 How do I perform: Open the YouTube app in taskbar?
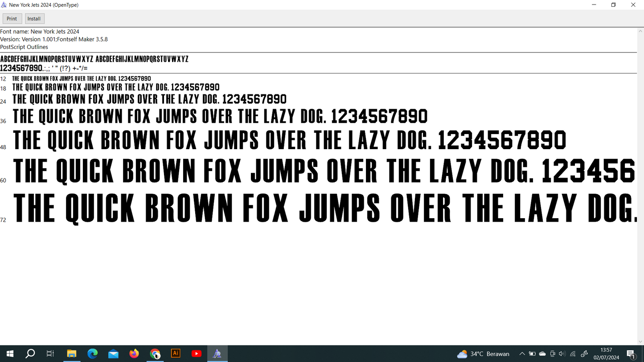196,354
